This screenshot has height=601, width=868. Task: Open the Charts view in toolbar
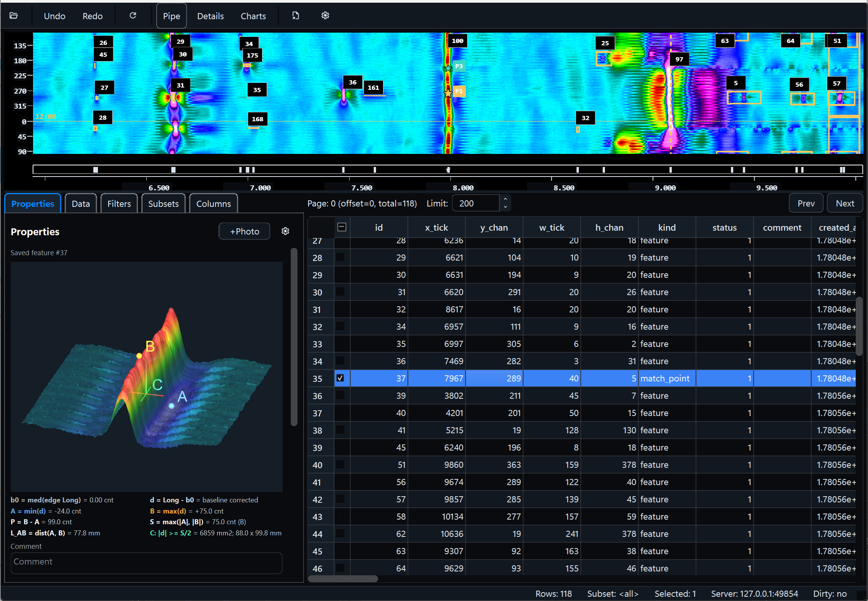[x=253, y=16]
